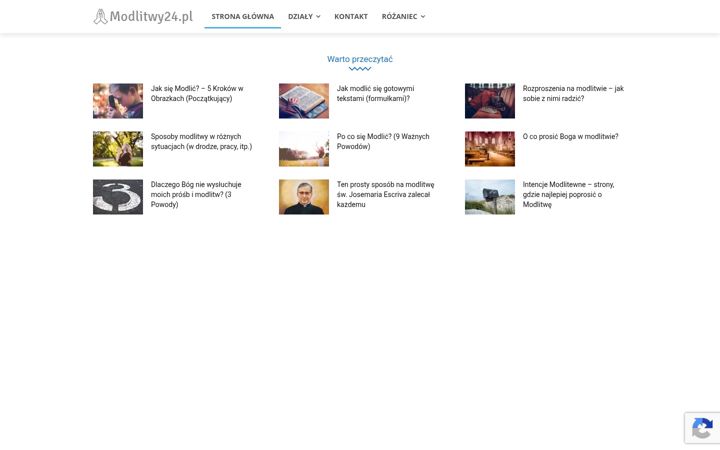The height and width of the screenshot is (450, 720).
Task: Click the Rozproszenia na modlitwie thumbnail
Action: (490, 101)
